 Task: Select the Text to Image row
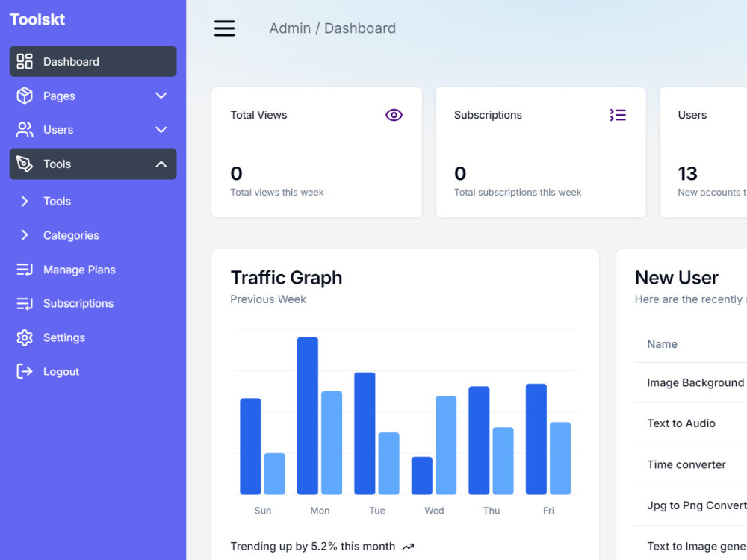pyautogui.click(x=691, y=544)
